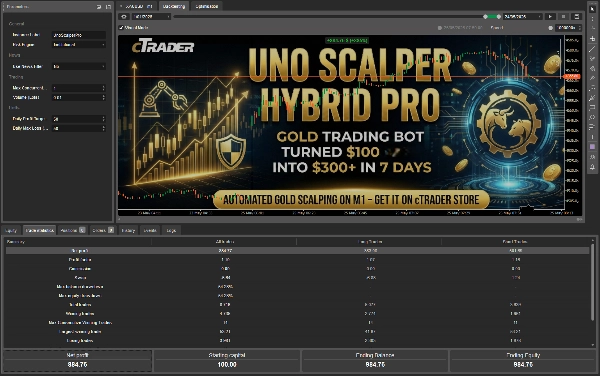This screenshot has height=376, width=600.
Task: Select the Largest winning trade row
Action: [297, 332]
